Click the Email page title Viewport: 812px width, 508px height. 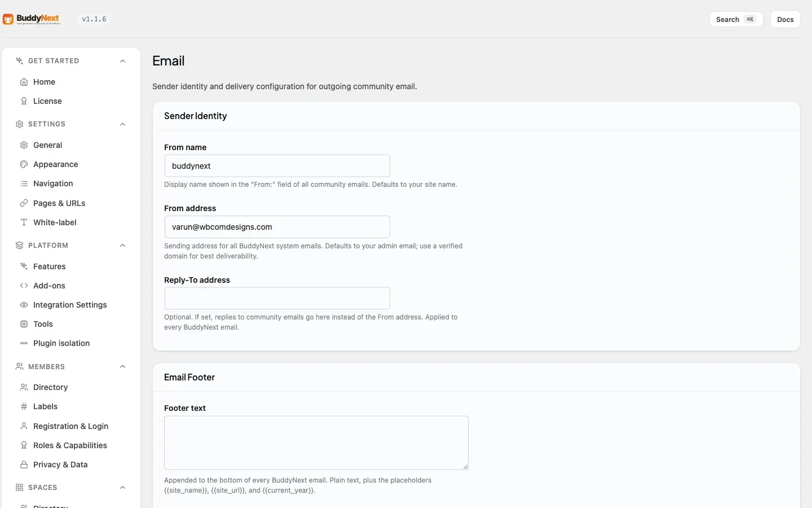click(169, 61)
